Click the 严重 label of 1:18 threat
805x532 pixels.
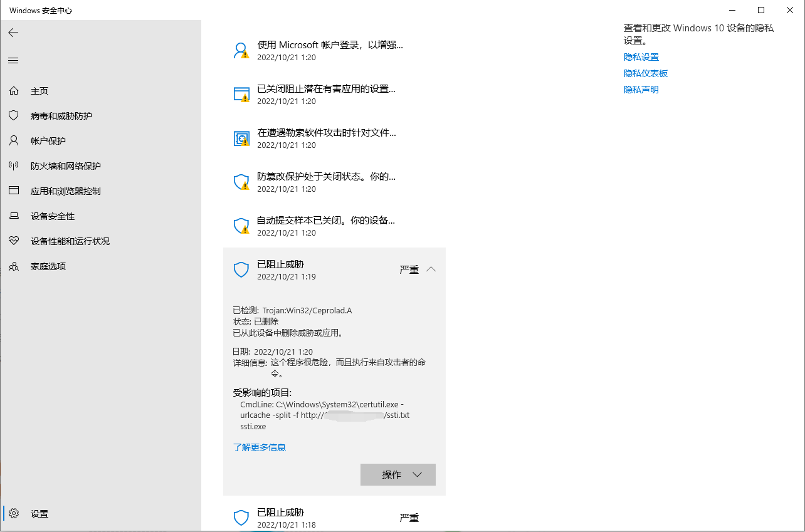tap(409, 518)
